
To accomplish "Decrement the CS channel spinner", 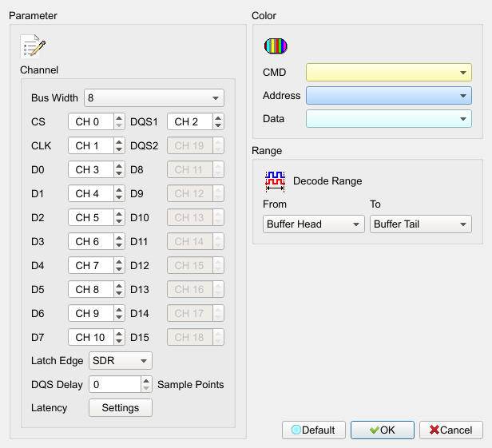I will point(119,125).
